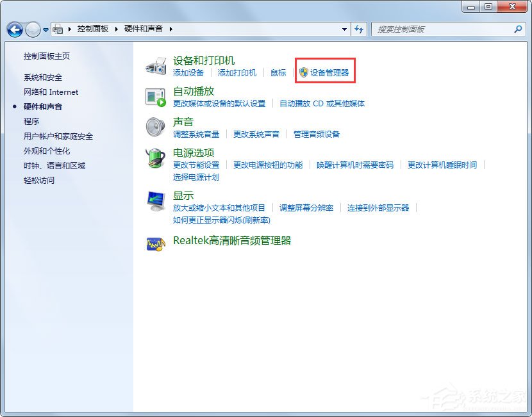Open Realtek高清晰音频管理器 via its waveform icon
Screen dimensions: 532x417
156,243
